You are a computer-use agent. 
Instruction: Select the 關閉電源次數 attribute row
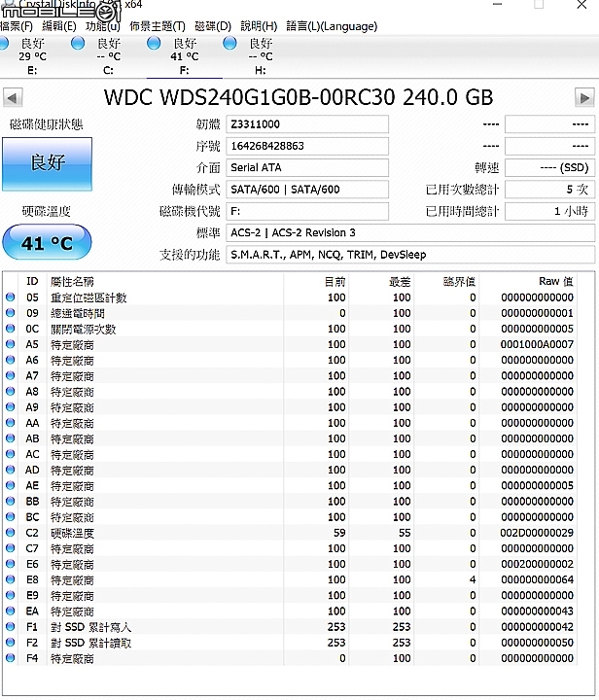click(x=290, y=329)
